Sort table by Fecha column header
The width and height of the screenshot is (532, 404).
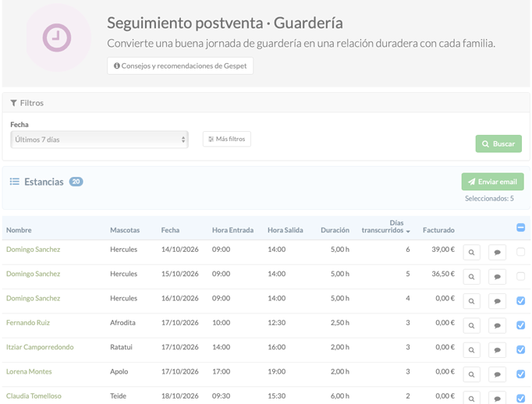tap(170, 230)
